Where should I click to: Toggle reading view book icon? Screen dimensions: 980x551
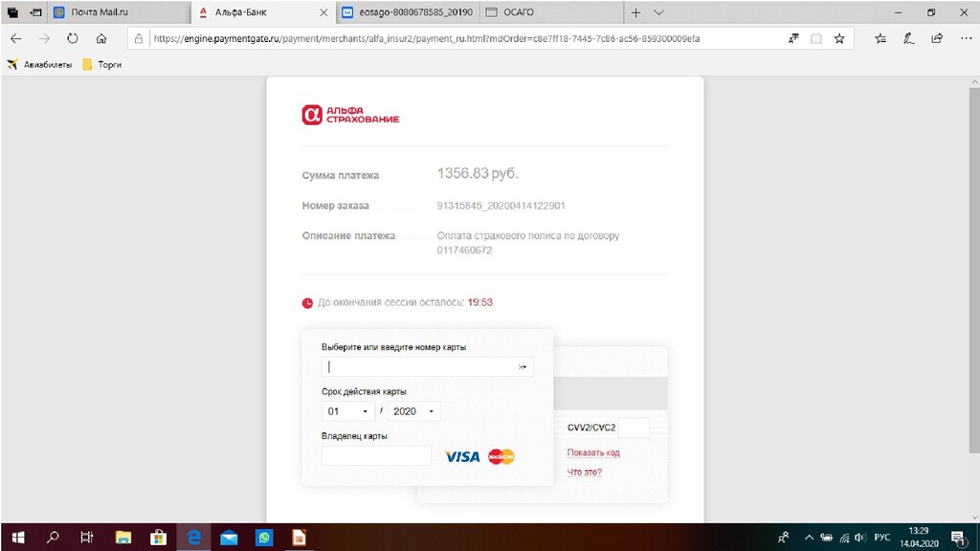[x=815, y=38]
